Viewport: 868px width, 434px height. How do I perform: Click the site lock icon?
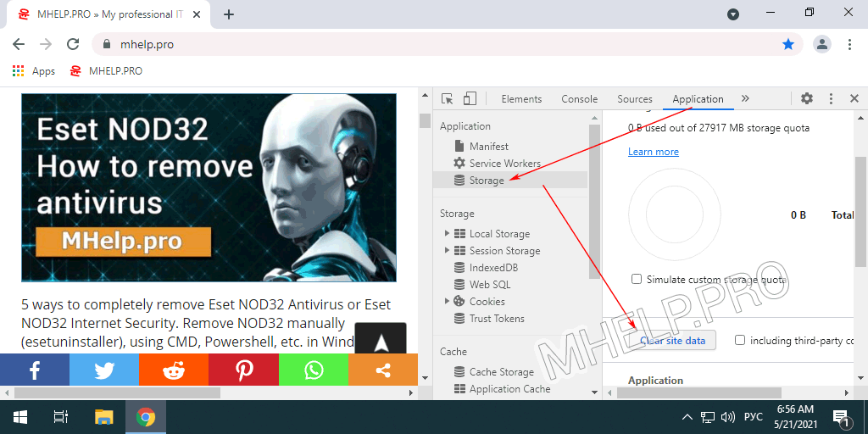[x=105, y=44]
